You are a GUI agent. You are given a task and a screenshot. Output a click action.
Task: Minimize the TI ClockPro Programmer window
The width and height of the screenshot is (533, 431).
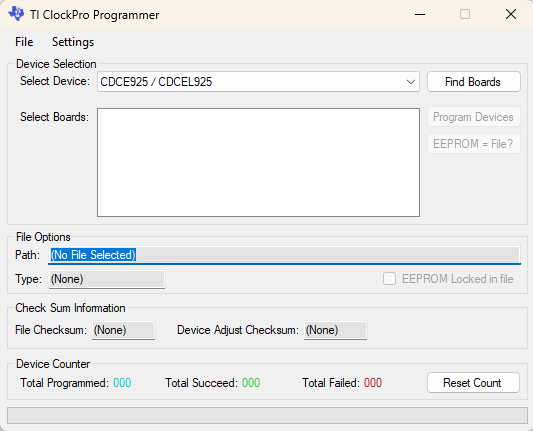(x=420, y=14)
